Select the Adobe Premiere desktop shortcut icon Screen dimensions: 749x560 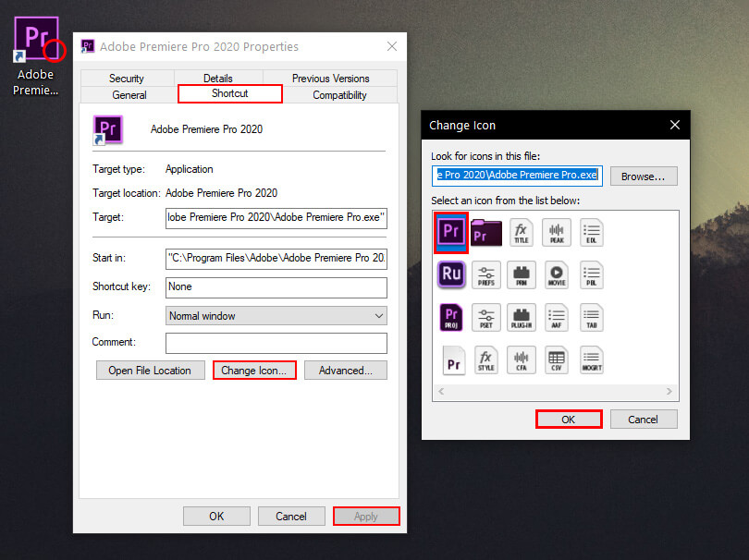tap(36, 40)
